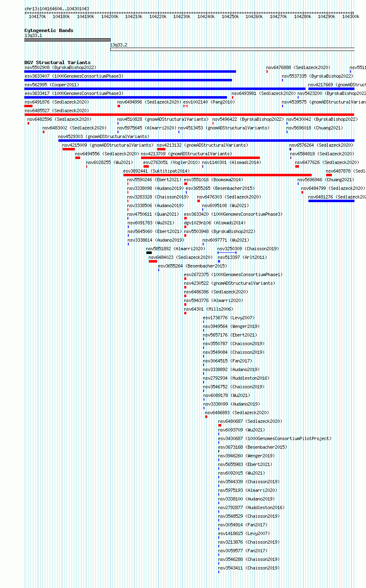Open variant nsv3064515 (Fan2017)
Viewport: 366px width, 588px height.
point(204,365)
